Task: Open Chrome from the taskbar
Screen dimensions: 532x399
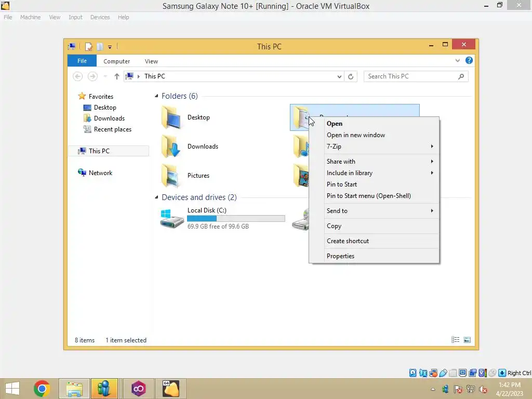Action: pyautogui.click(x=42, y=389)
